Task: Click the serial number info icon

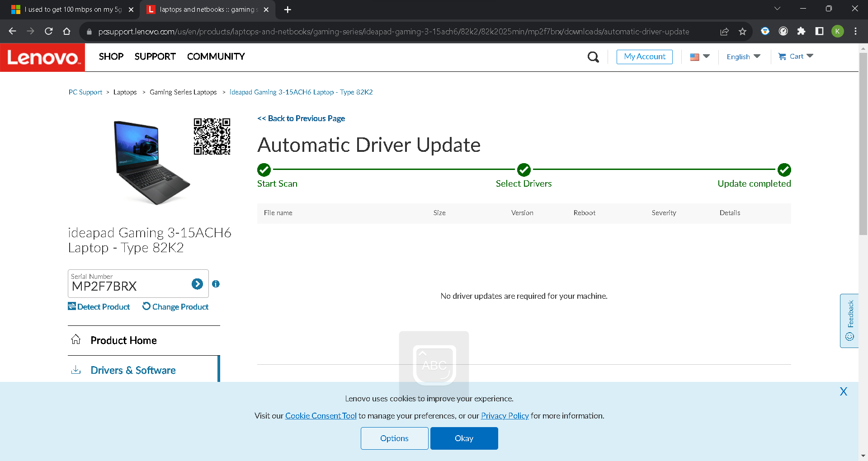Action: click(x=216, y=284)
